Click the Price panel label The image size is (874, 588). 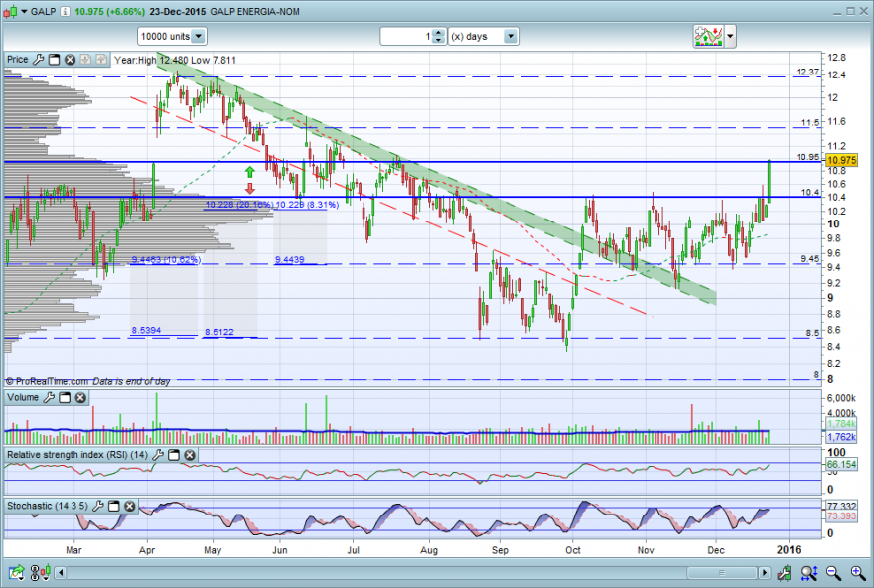pyautogui.click(x=17, y=59)
